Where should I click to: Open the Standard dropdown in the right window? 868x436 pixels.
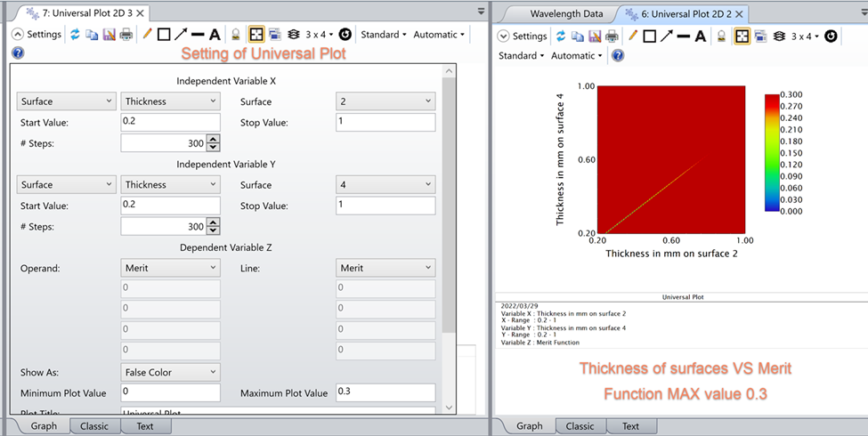coord(521,55)
